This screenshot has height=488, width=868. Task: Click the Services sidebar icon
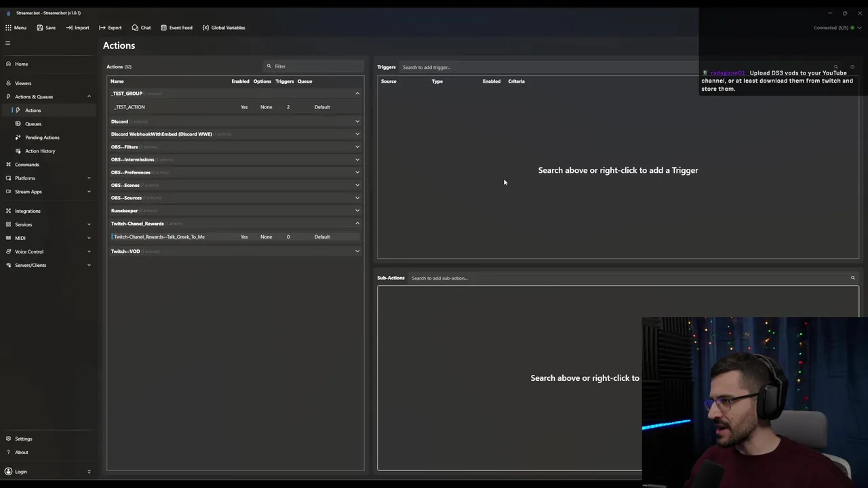[8, 224]
